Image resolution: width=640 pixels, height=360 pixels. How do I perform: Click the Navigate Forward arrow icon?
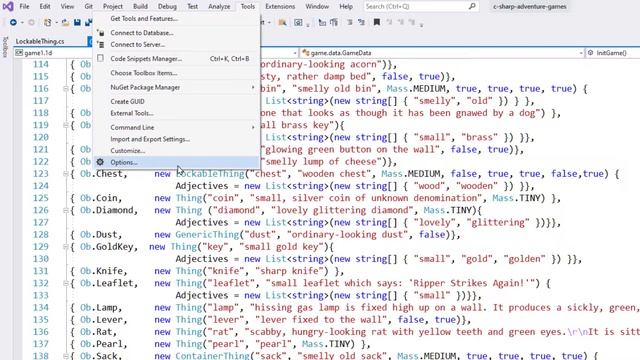click(x=31, y=22)
